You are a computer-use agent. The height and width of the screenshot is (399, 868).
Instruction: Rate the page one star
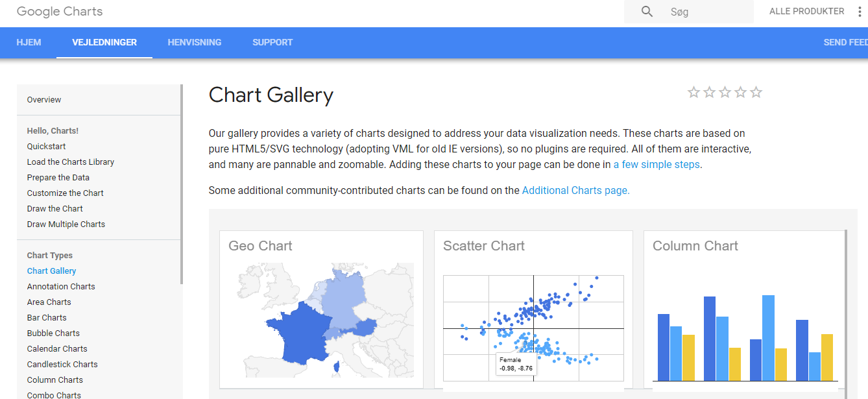[x=693, y=92]
